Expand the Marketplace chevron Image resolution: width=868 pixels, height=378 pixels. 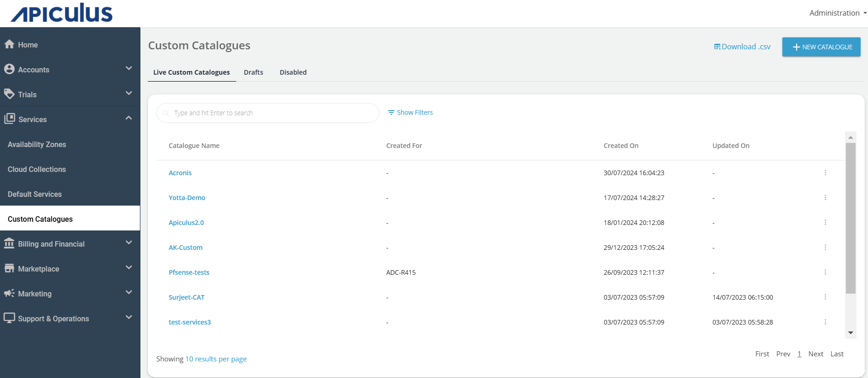(129, 267)
